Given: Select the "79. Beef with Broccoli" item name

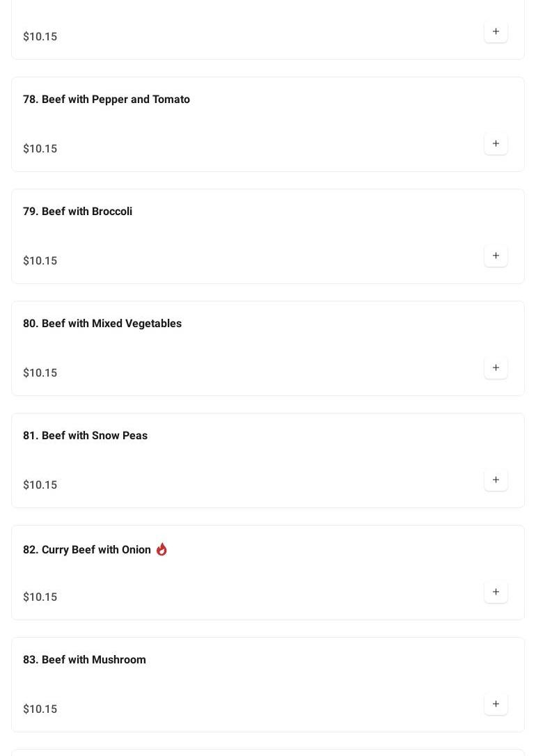Looking at the screenshot, I should pyautogui.click(x=77, y=212).
